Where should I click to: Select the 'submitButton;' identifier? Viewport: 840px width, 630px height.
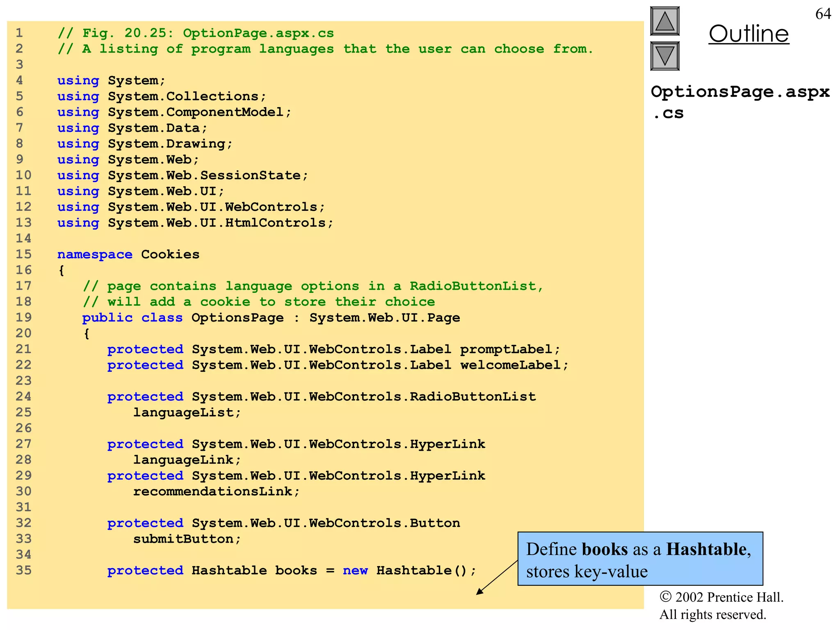click(x=187, y=539)
